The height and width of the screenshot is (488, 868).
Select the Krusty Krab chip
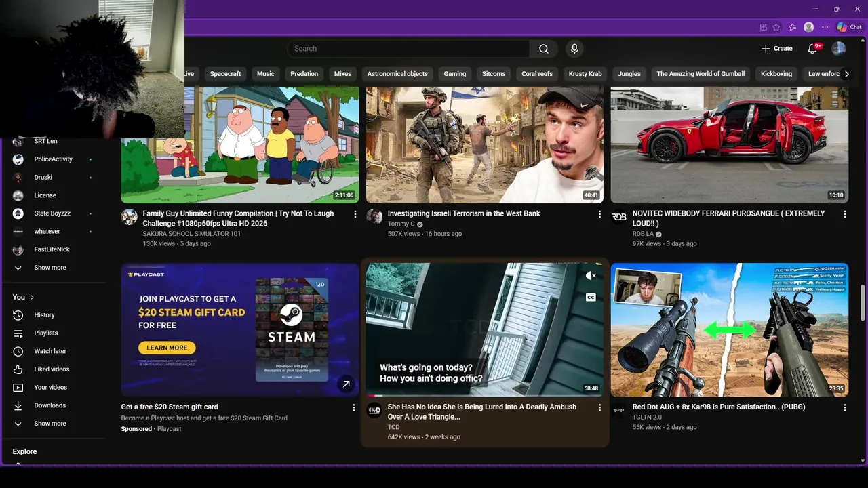585,74
